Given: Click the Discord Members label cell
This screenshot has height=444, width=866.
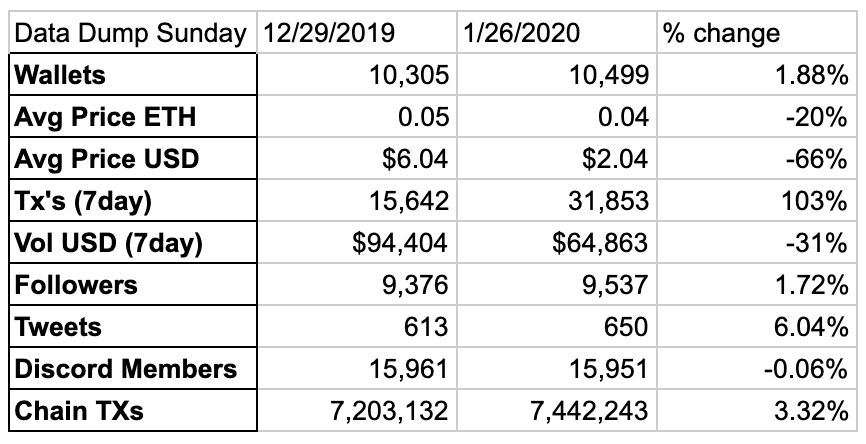Looking at the screenshot, I should click(x=133, y=368).
